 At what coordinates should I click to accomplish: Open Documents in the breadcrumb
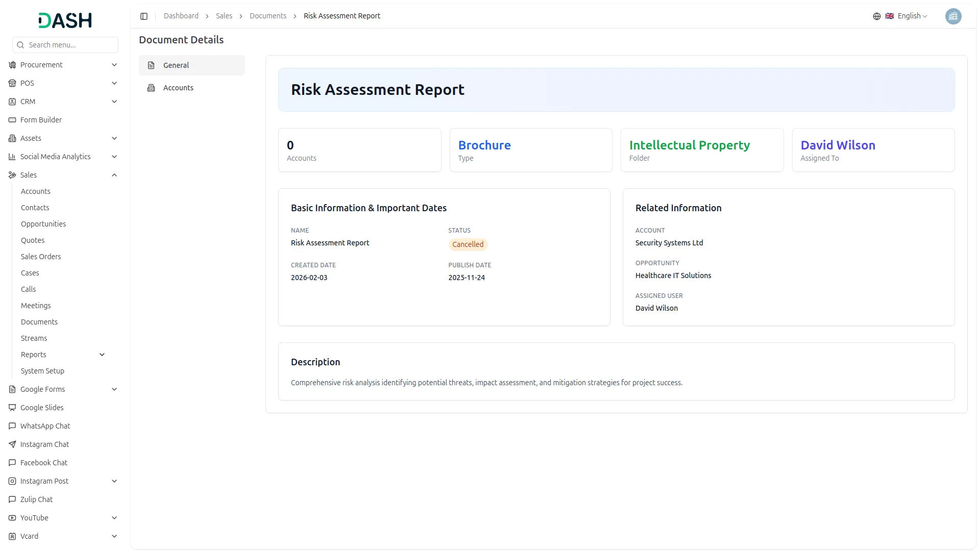(x=267, y=16)
